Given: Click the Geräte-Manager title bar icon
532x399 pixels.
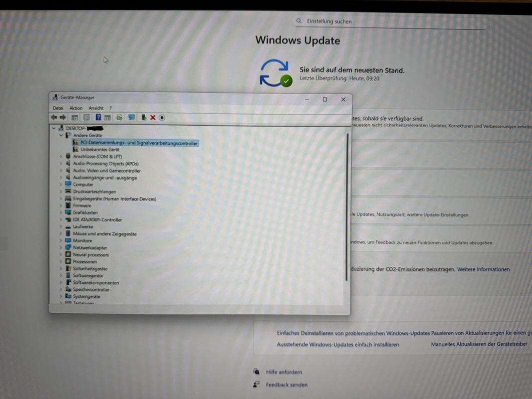Looking at the screenshot, I should tap(55, 97).
